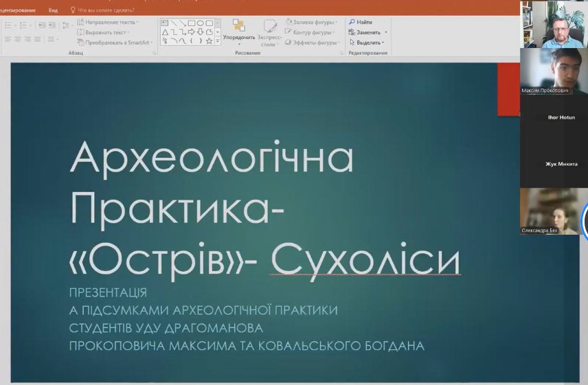588x385 pixels.
Task: Open the Выделить select menu
Action: point(367,43)
